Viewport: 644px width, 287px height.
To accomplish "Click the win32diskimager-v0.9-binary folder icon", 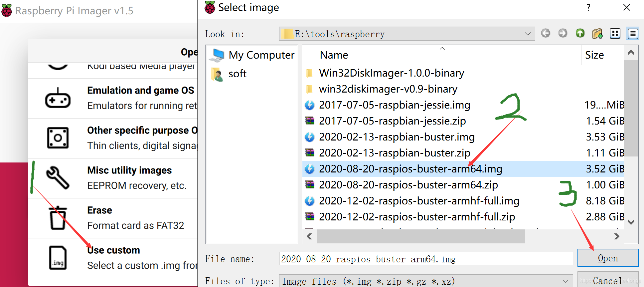I will [x=309, y=89].
